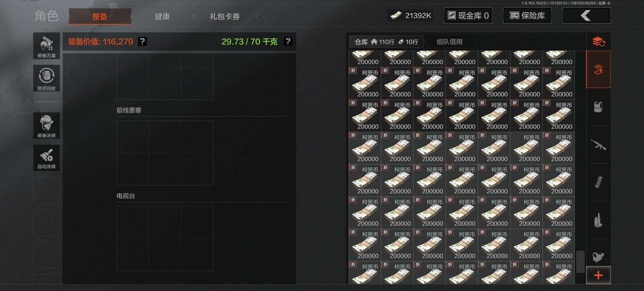This screenshot has width=644, height=291.
Task: Click the orange plus expand warehouse button
Action: pos(599,275)
